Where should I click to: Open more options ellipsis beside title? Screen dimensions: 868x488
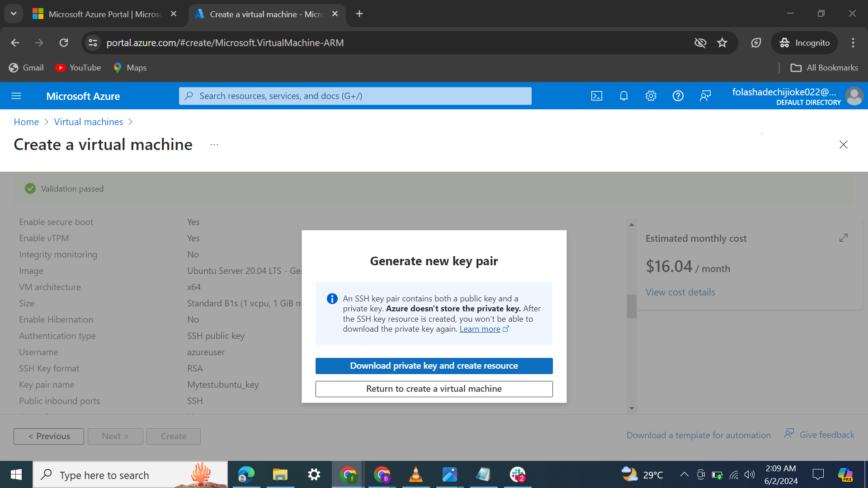(214, 145)
